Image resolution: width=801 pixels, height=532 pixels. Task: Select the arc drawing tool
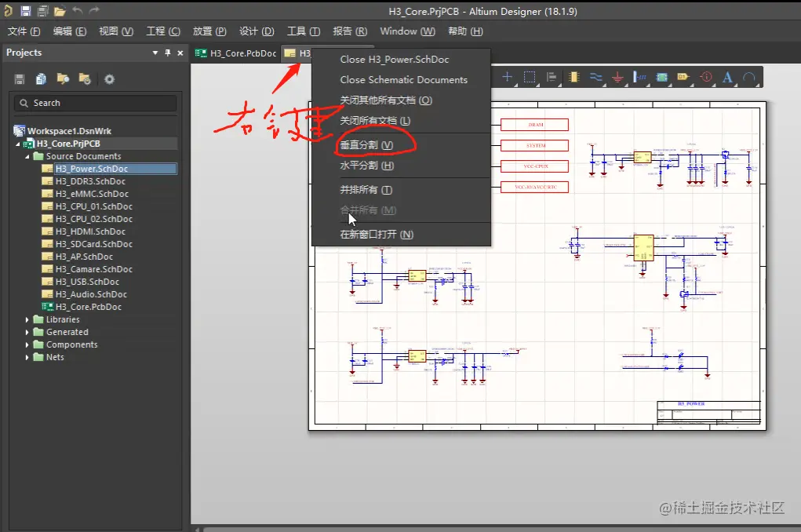[x=749, y=77]
